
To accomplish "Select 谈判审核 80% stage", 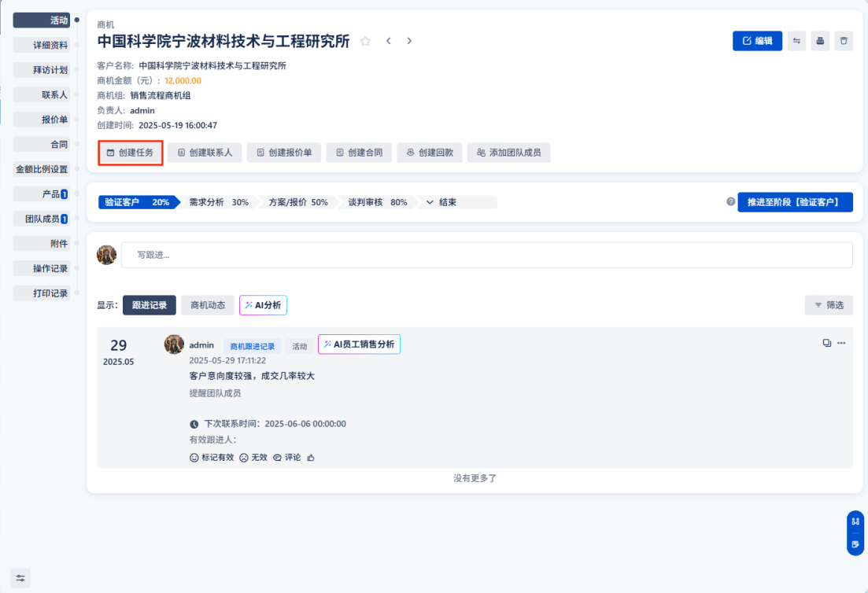I will coord(378,202).
